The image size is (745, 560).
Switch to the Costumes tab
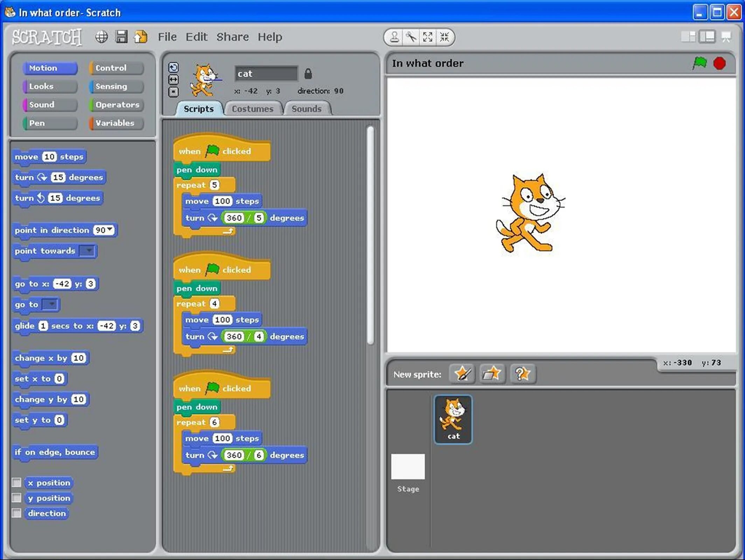252,109
